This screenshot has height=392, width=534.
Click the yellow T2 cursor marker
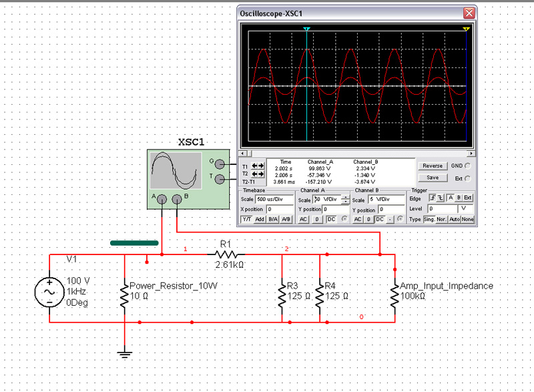coord(466,29)
